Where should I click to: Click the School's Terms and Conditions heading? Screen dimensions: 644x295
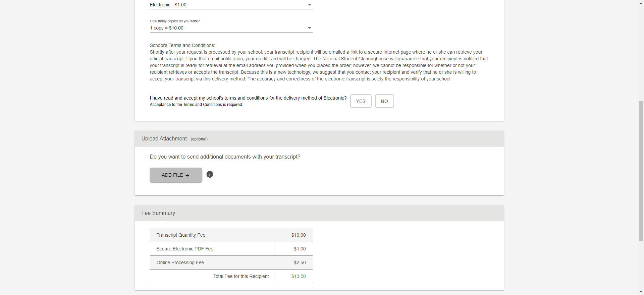tap(182, 46)
